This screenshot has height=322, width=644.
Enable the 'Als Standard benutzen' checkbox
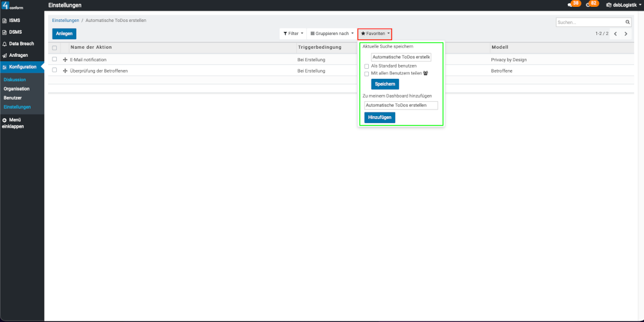[x=366, y=66]
